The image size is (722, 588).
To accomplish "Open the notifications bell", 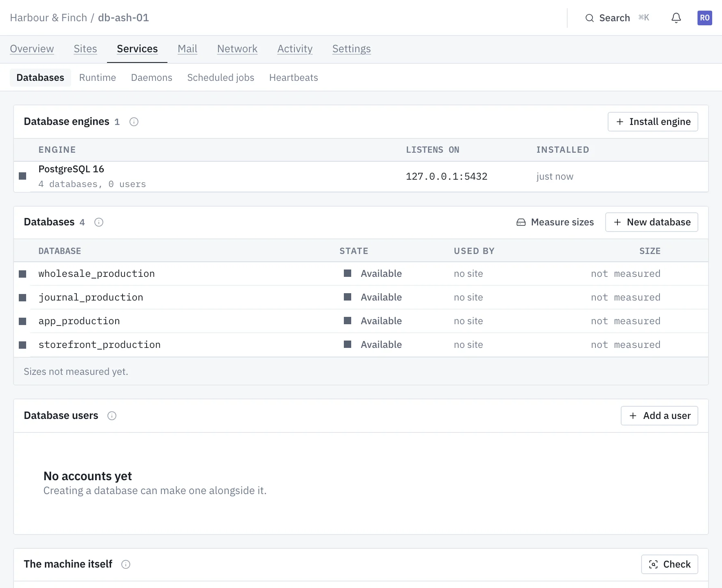I will pos(676,18).
